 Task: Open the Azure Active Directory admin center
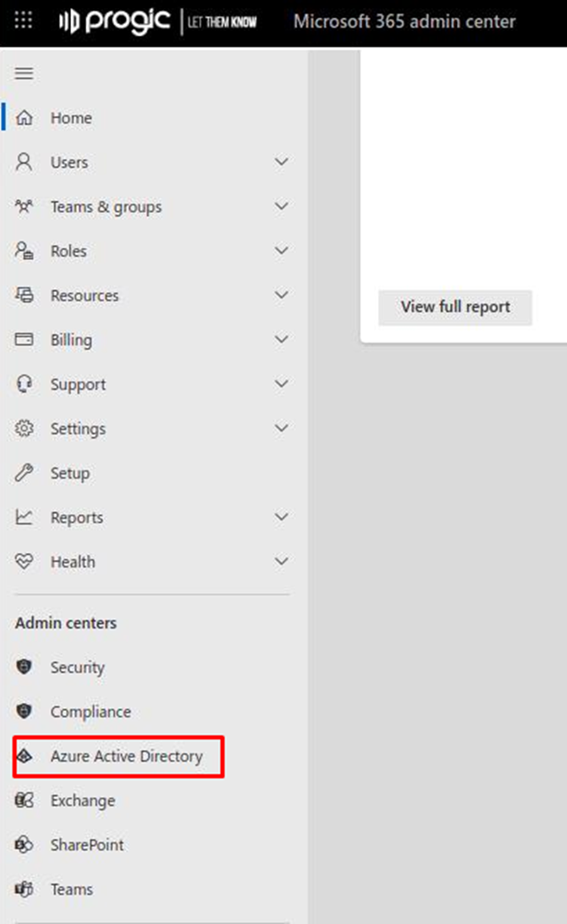click(119, 756)
